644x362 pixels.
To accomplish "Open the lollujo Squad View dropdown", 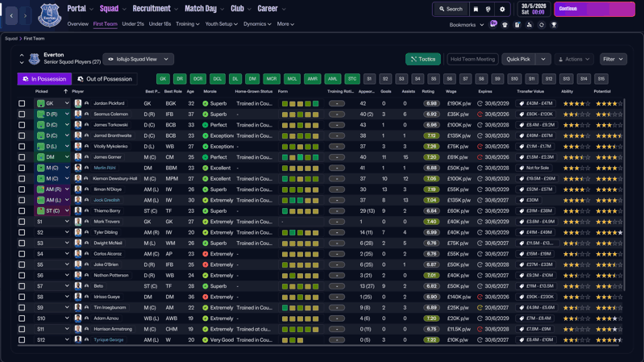I will (x=138, y=59).
